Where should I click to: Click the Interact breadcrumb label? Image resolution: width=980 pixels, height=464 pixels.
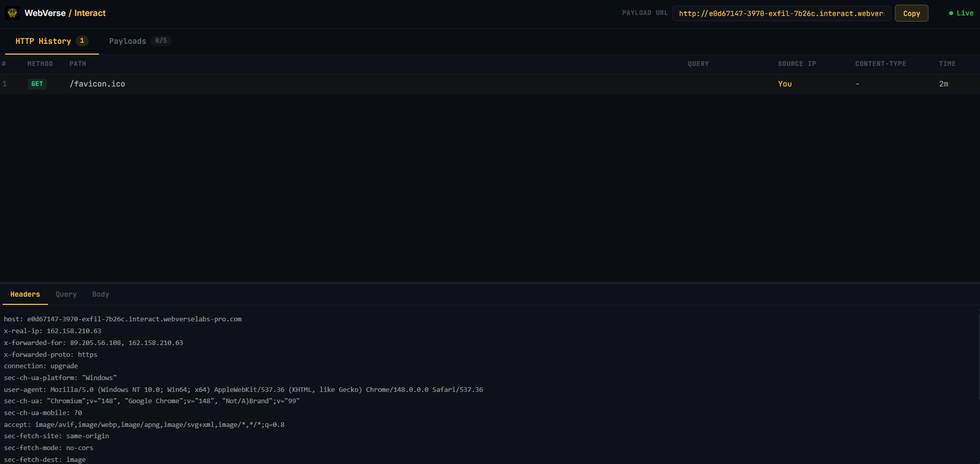[x=90, y=13]
